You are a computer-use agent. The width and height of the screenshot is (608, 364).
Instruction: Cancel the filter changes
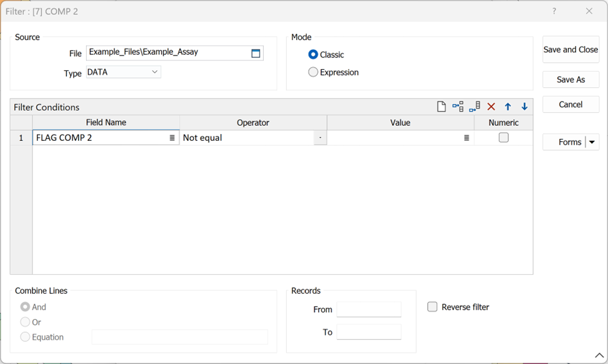pos(570,104)
